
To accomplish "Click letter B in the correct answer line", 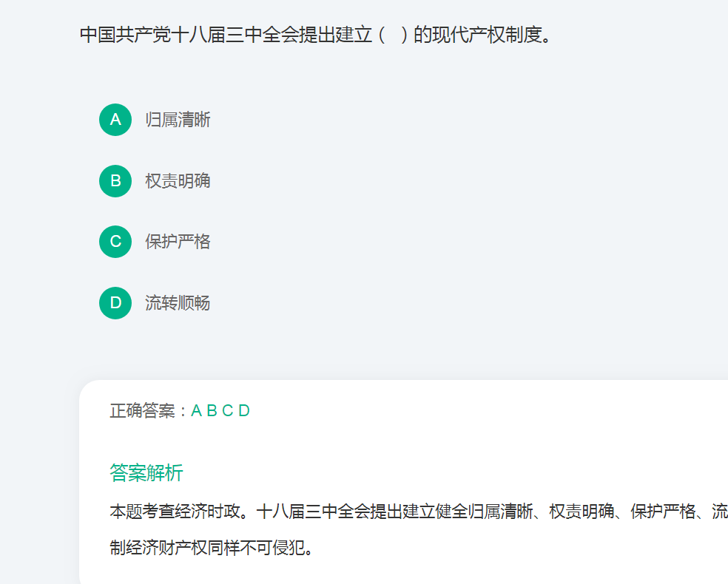I will pos(212,410).
